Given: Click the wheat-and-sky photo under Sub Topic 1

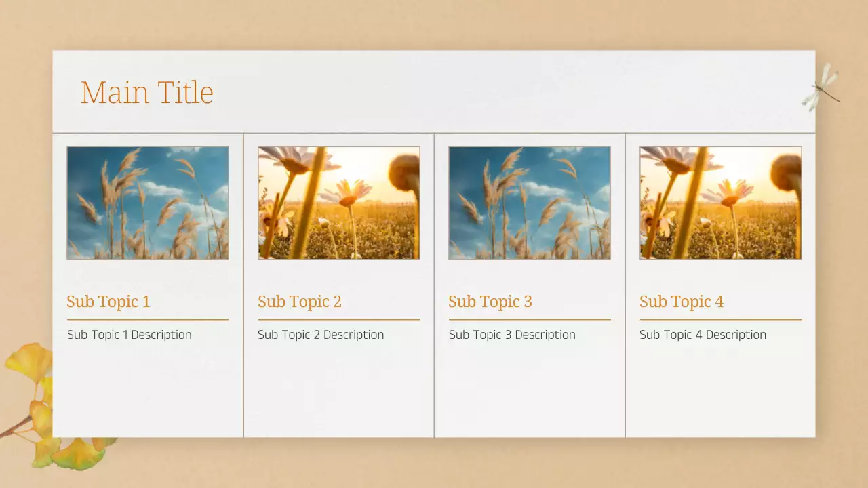Looking at the screenshot, I should [x=148, y=202].
